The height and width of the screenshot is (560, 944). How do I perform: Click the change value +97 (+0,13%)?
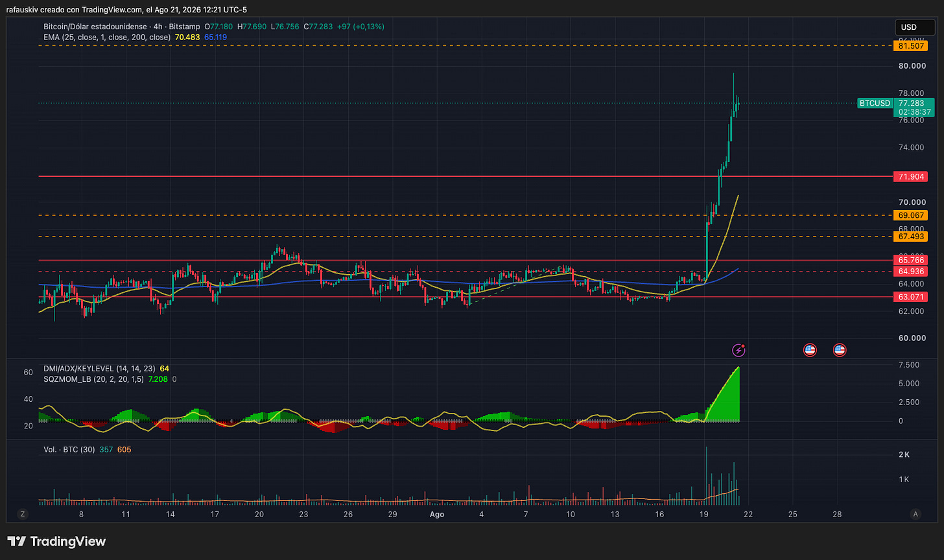click(x=361, y=27)
